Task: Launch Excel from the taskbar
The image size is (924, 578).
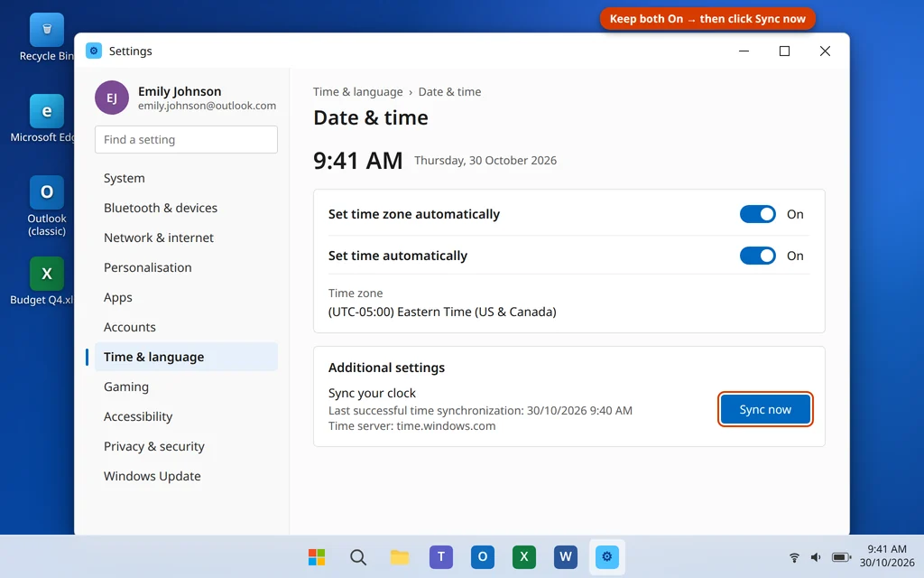Action: tap(524, 556)
